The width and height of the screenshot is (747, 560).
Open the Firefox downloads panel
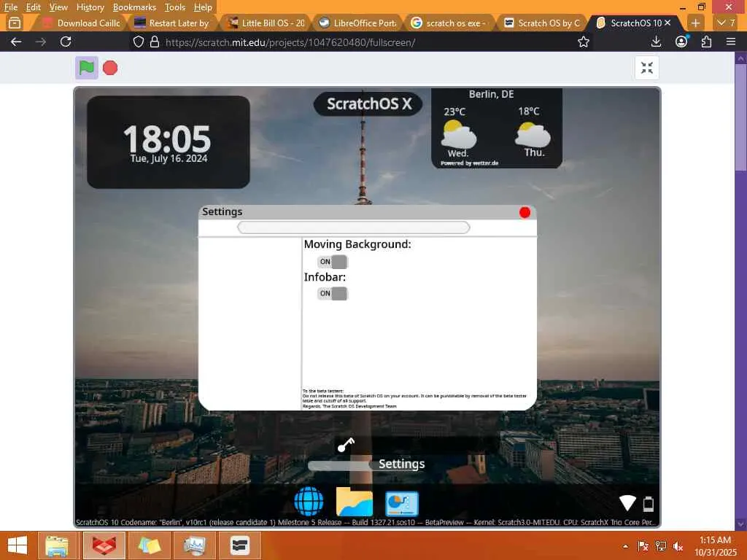pos(656,42)
